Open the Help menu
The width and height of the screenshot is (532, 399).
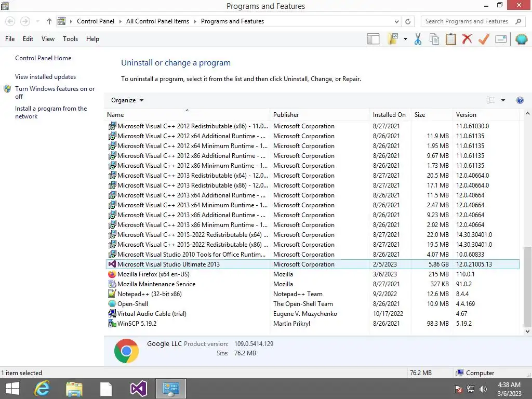92,39
